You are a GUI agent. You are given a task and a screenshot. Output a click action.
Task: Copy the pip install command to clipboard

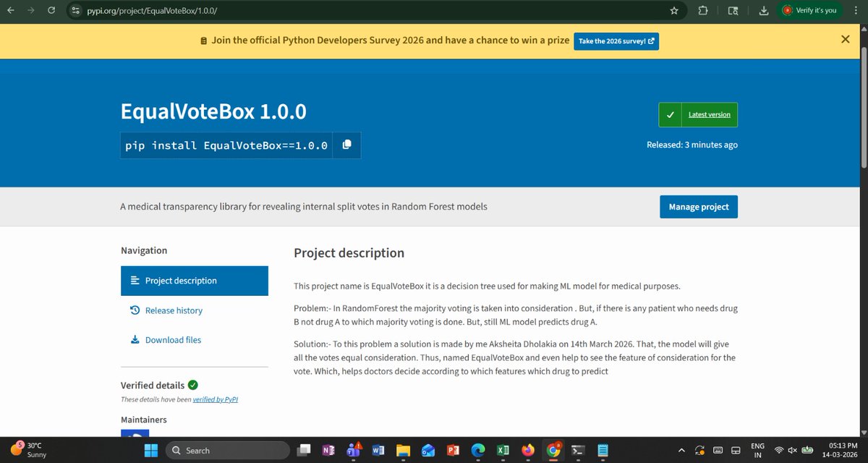[346, 145]
